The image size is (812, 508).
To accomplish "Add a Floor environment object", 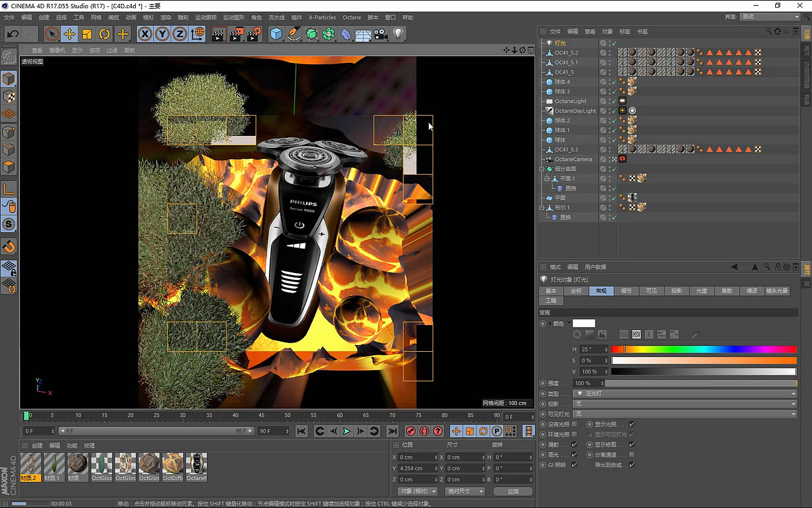I will click(363, 34).
